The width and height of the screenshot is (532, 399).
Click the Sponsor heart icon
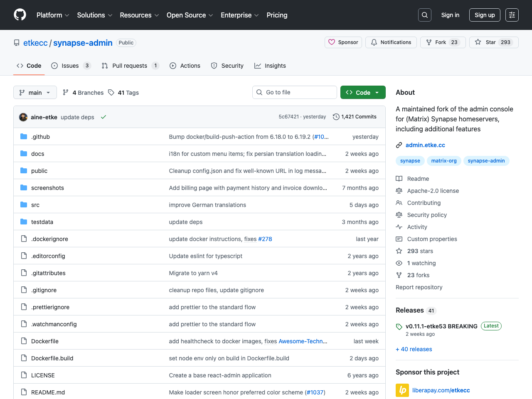point(332,42)
